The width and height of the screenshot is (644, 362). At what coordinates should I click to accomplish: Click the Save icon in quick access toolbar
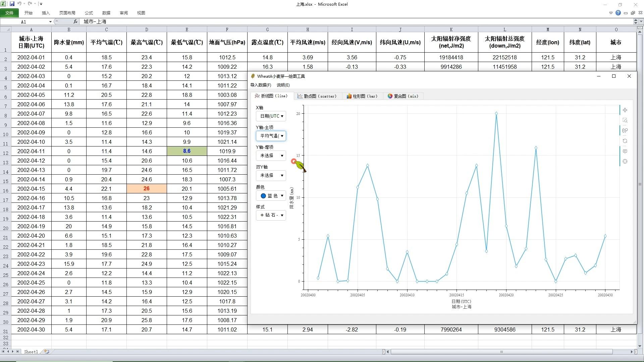coord(12,4)
